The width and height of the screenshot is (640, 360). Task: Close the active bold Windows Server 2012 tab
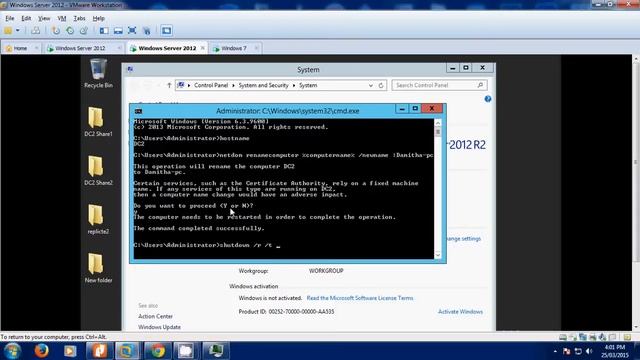[202, 48]
